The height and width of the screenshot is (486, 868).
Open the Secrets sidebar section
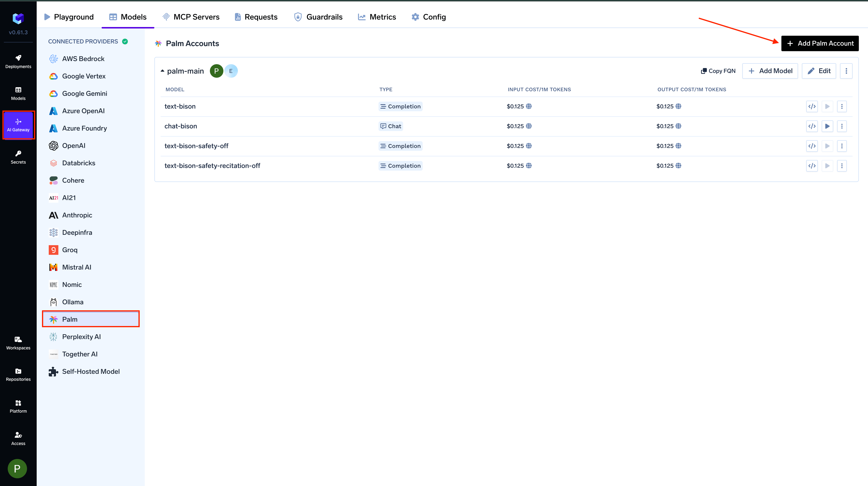coord(18,157)
